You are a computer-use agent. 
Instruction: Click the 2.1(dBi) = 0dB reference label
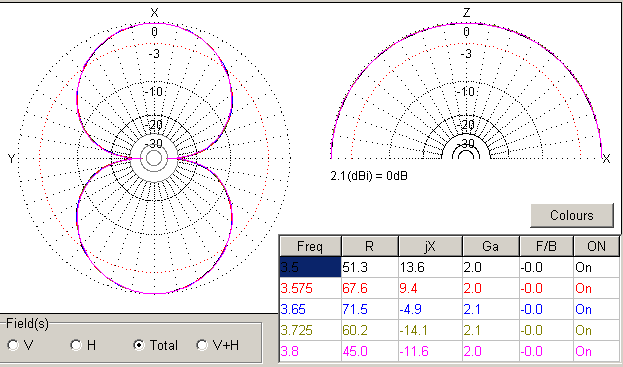(369, 176)
